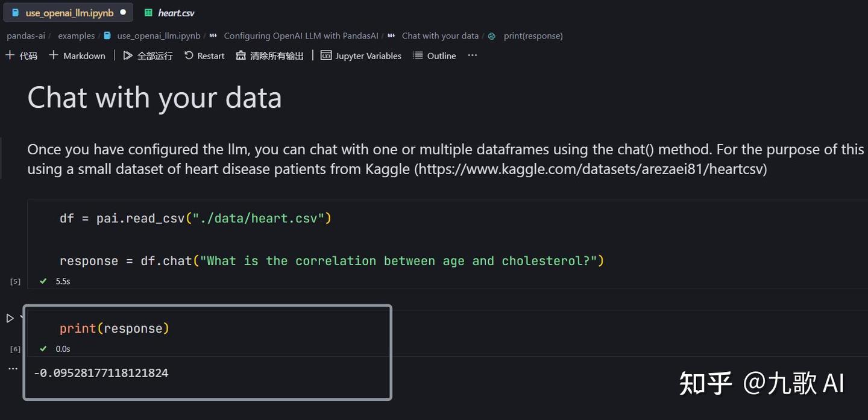Restart the notebook kernel
Screen dimensions: 868x420
(x=204, y=55)
